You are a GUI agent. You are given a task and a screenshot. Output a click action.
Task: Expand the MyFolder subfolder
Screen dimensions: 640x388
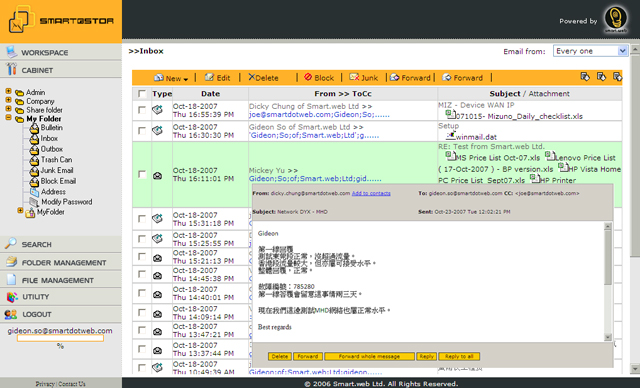tap(20, 211)
